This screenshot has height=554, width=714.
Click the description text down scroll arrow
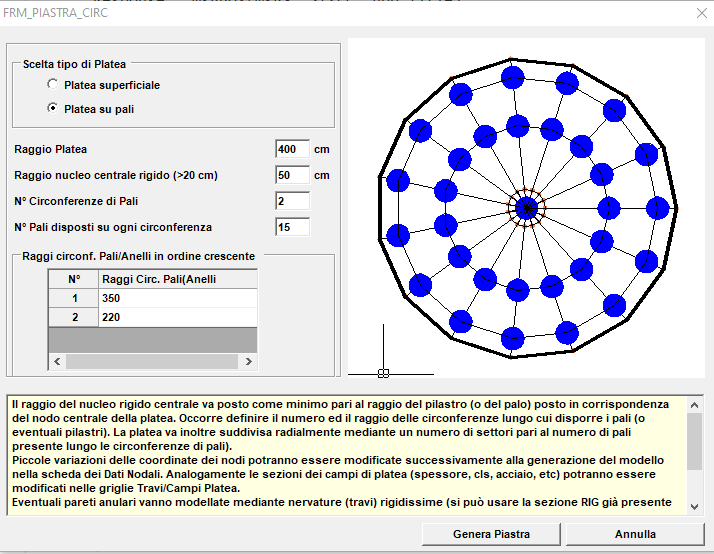tap(694, 507)
